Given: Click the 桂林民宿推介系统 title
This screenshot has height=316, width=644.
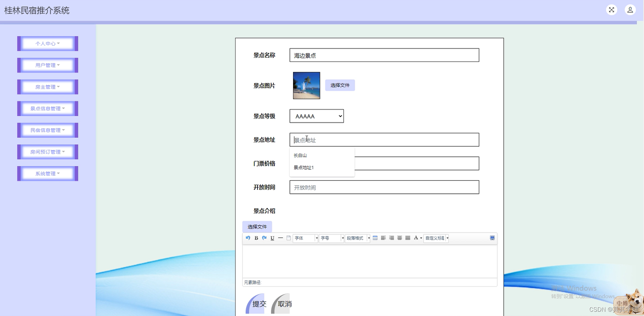Looking at the screenshot, I should click(37, 10).
